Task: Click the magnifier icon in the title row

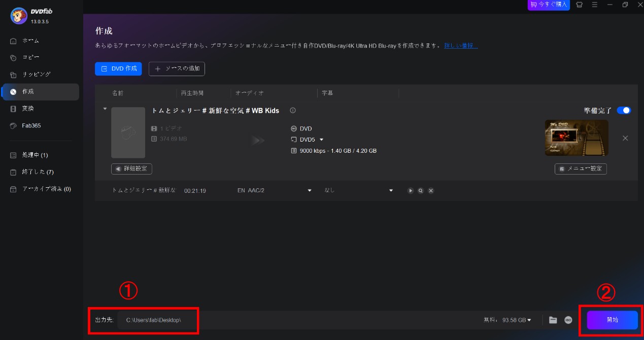Action: coord(421,190)
